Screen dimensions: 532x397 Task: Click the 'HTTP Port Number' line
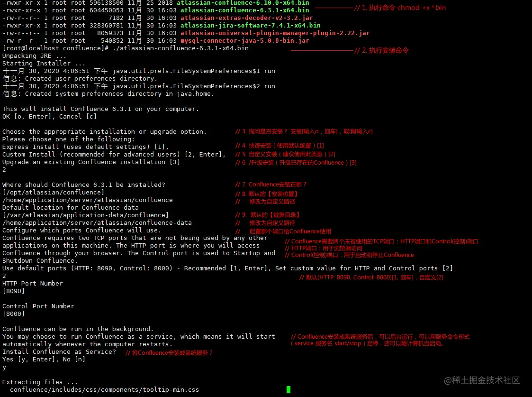[33, 283]
